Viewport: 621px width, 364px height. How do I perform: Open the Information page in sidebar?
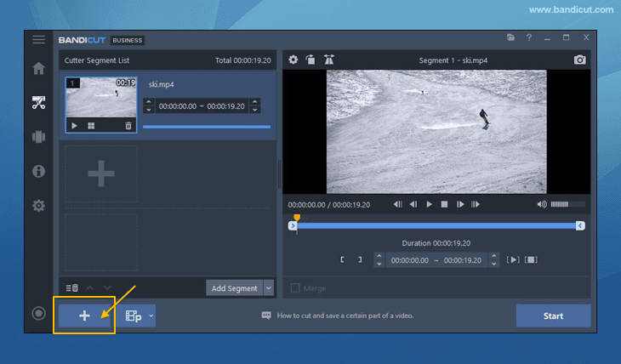coord(38,171)
